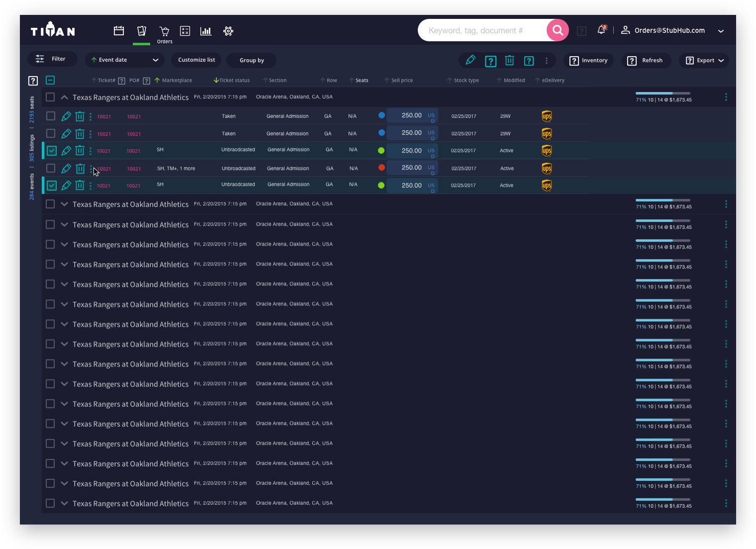Expand the last Texas Rangers event row
756x549 pixels.
64,503
